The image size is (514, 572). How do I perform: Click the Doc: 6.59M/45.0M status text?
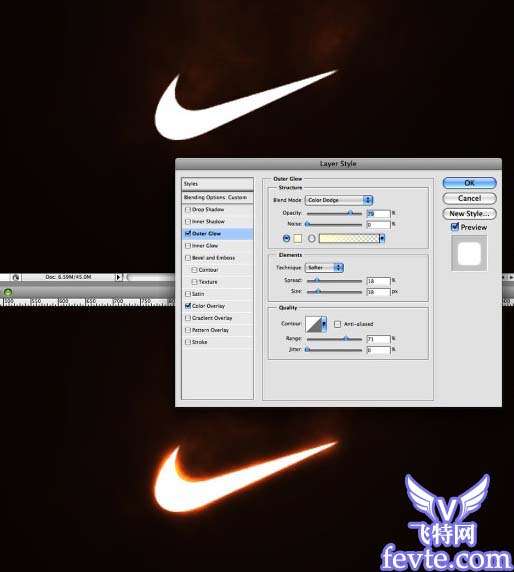pyautogui.click(x=68, y=277)
